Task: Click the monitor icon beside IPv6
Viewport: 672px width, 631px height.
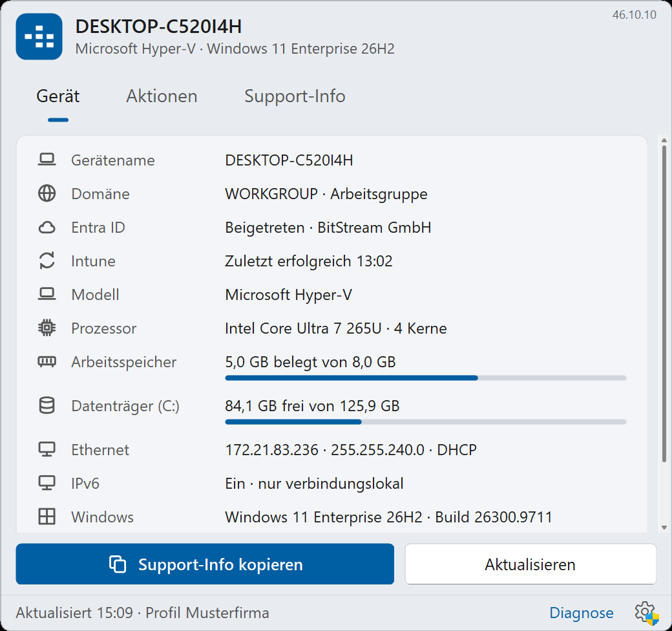Action: (x=47, y=483)
